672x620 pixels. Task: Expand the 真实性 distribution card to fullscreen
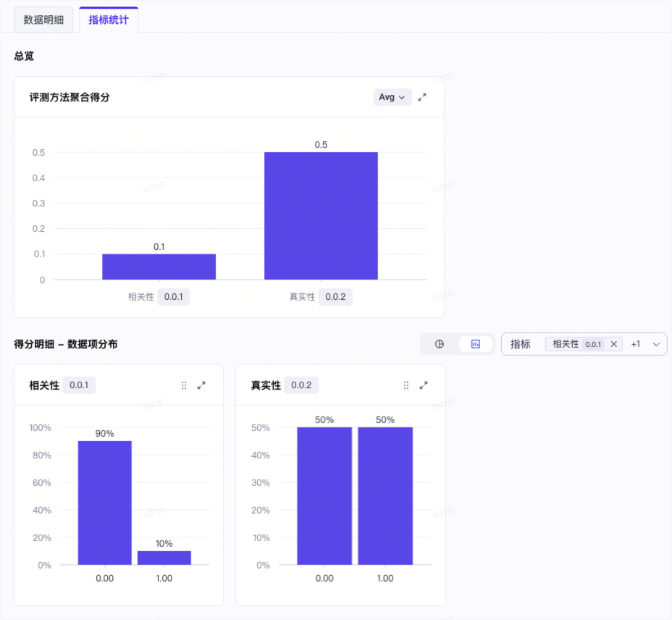[424, 385]
